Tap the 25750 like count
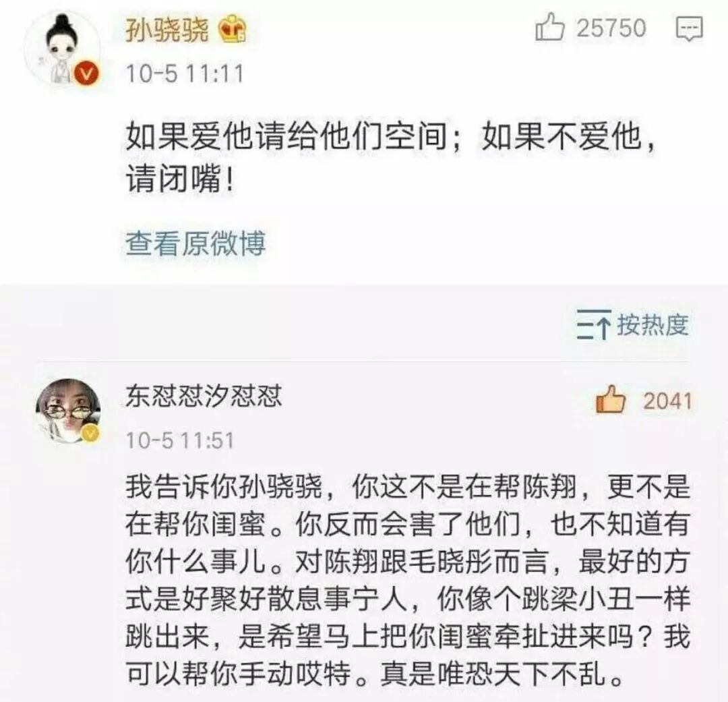The width and height of the screenshot is (728, 702). pos(611,28)
